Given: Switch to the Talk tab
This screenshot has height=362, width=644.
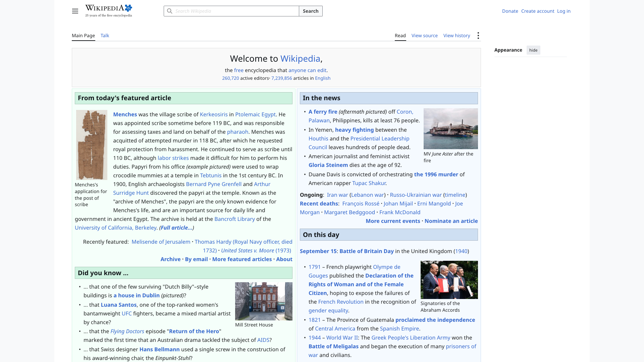Looking at the screenshot, I should [105, 36].
